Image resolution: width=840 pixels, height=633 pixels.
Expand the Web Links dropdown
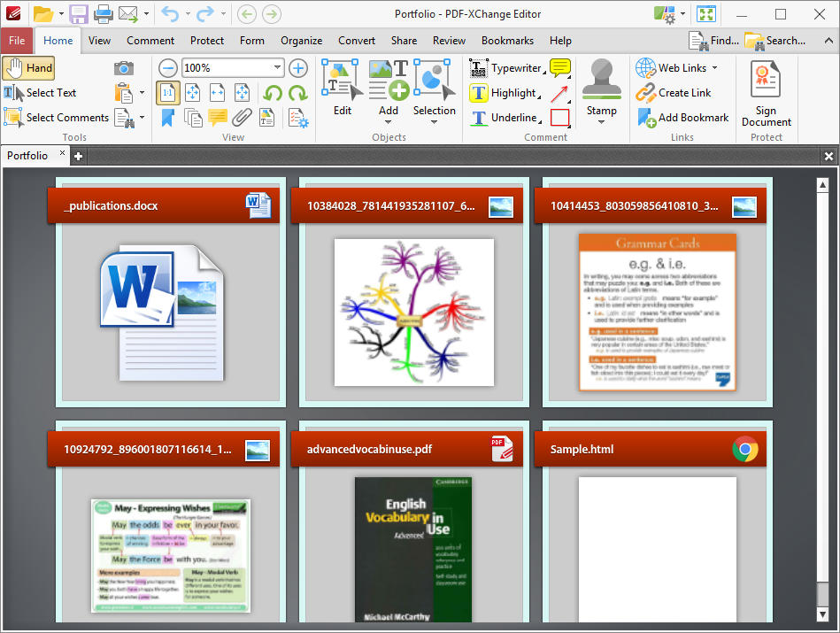point(714,68)
